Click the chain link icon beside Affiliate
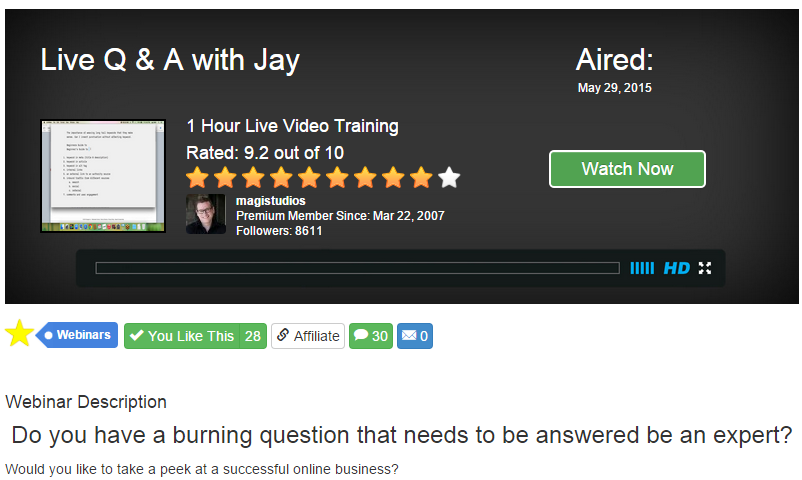The width and height of the screenshot is (802, 480). (282, 335)
